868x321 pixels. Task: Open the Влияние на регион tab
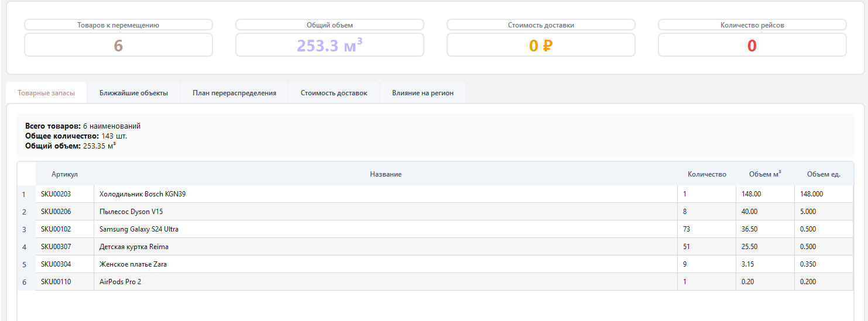[x=423, y=93]
